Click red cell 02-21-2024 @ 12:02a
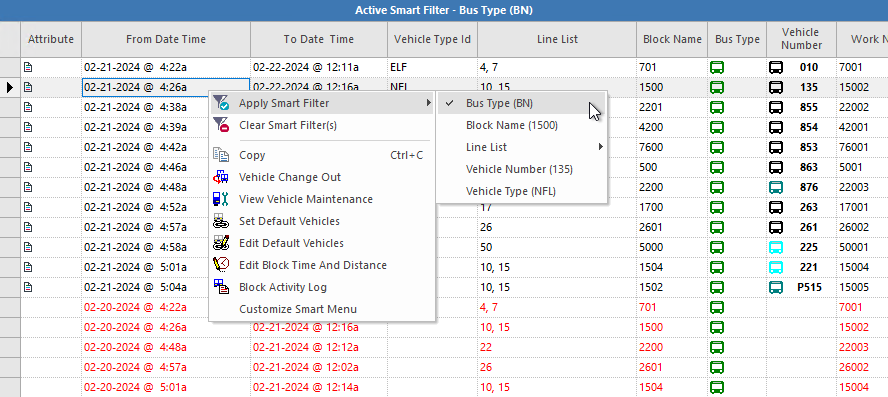This screenshot has width=888, height=397. pyautogui.click(x=319, y=367)
